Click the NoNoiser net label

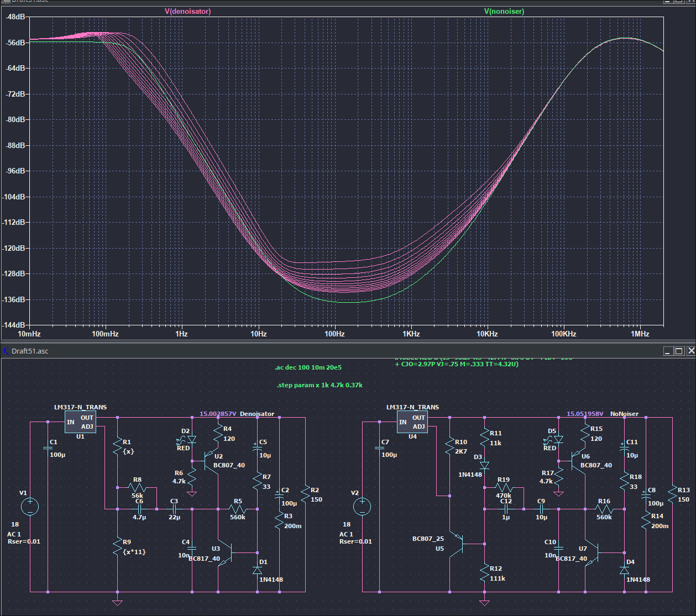625,414
